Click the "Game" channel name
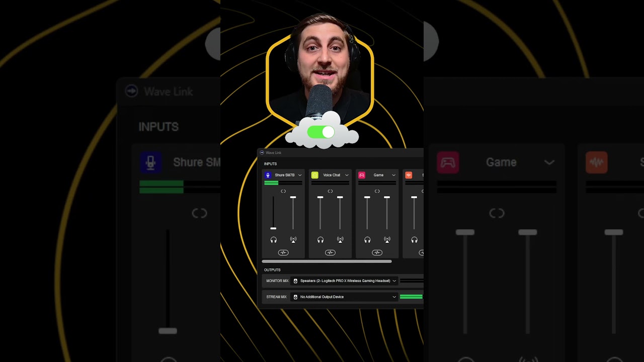This screenshot has height=362, width=644. tap(378, 175)
